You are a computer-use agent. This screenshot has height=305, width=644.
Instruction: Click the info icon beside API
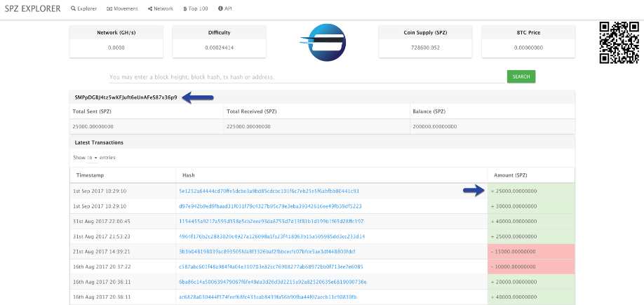tap(220, 9)
